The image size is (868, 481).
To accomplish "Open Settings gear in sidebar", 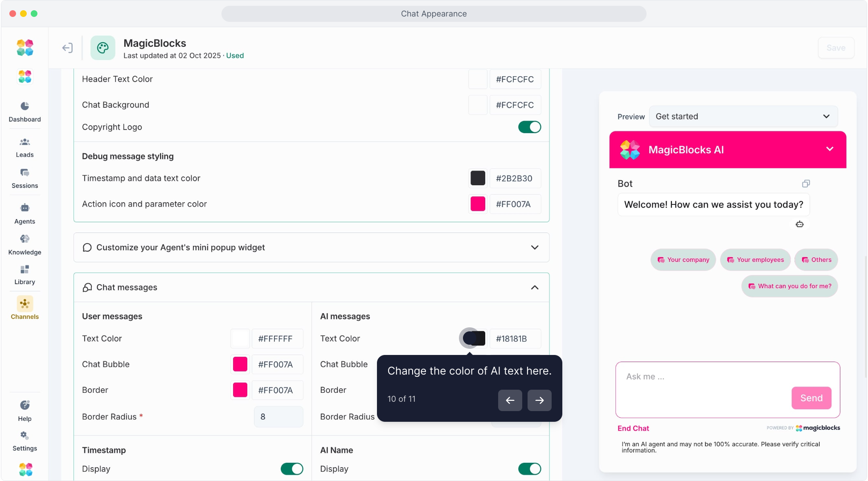I will [x=25, y=436].
